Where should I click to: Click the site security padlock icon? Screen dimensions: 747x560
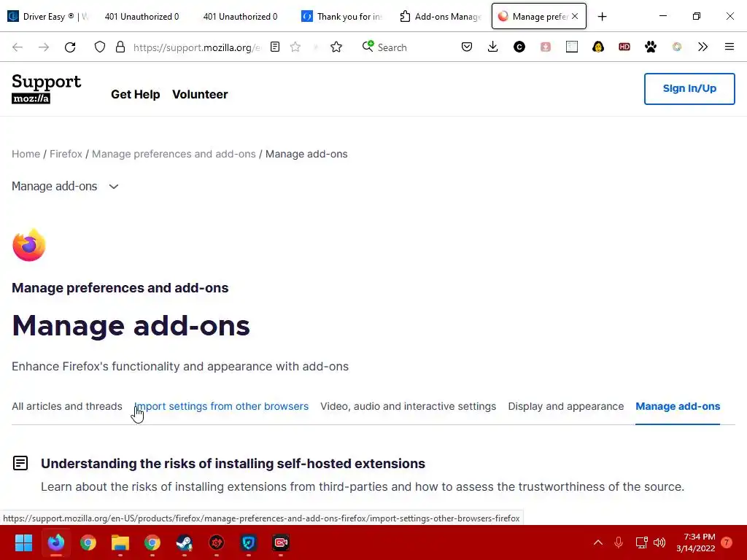click(x=120, y=47)
